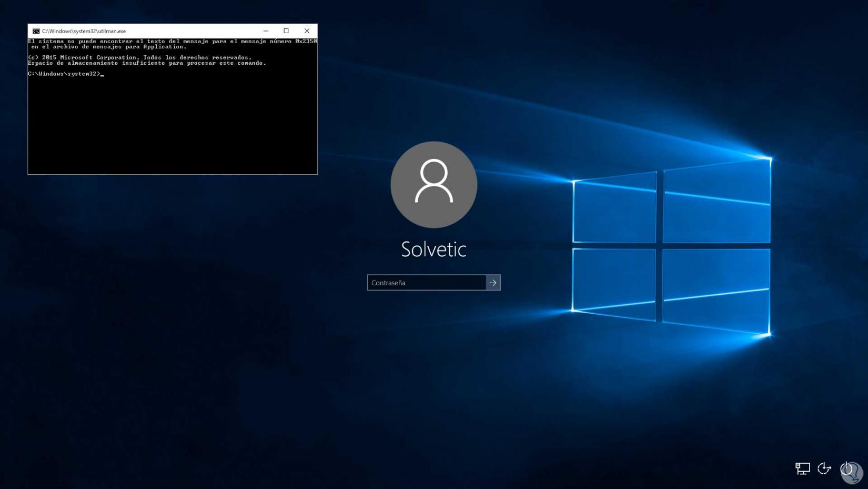The image size is (868, 489).
Task: Click the Microsoft Corporation copyright line
Action: (140, 57)
